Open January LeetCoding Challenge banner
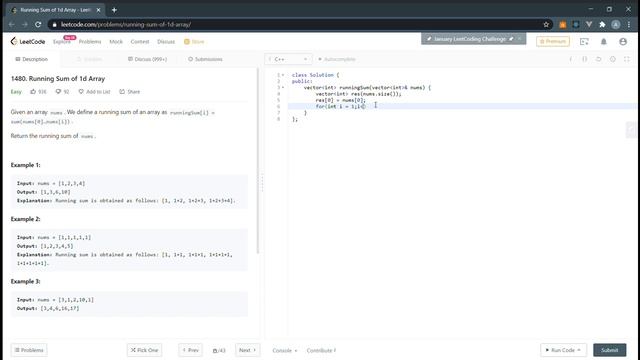Screen dimensions: 640x360 470,39
